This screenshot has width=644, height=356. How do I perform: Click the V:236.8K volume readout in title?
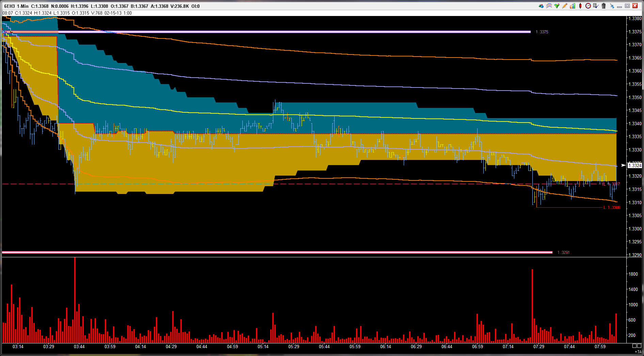(x=180, y=6)
